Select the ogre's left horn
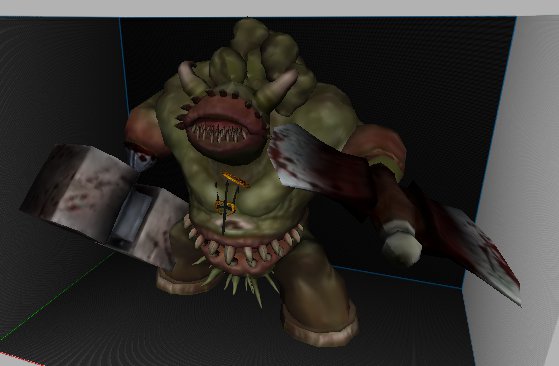Viewport: 559px width, 366px height. click(190, 77)
